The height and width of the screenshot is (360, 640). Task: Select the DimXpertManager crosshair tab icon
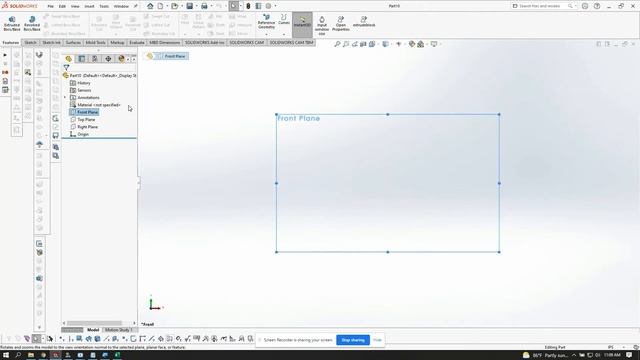(108, 59)
